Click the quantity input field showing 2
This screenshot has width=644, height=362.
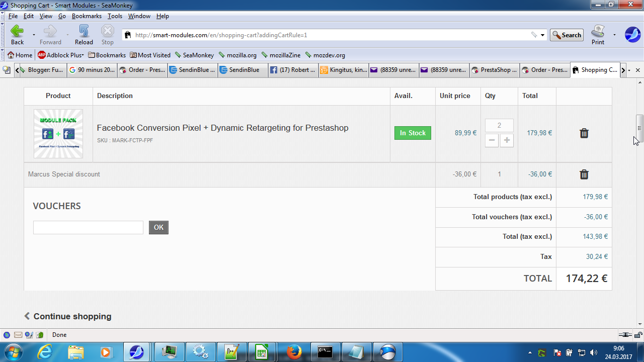[x=499, y=126]
